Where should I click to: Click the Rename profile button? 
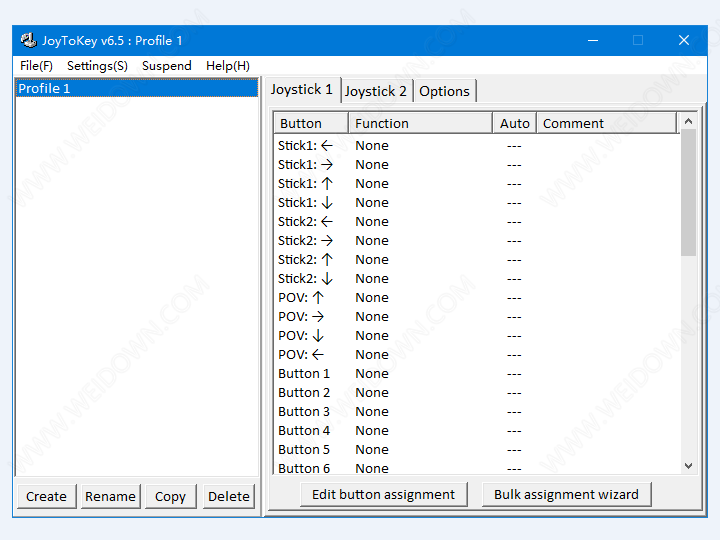coord(110,496)
